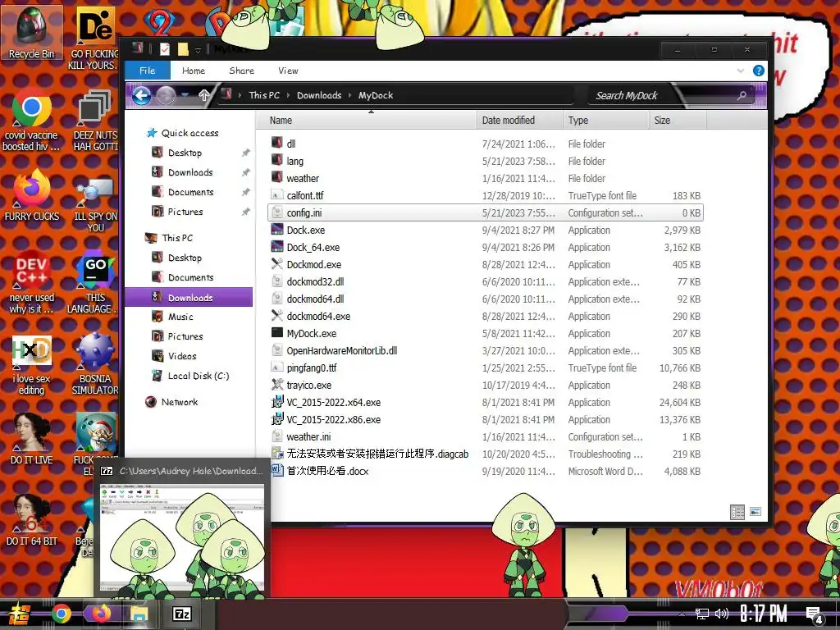Image resolution: width=840 pixels, height=630 pixels.
Task: Click the New folder quick access toolbar icon
Action: click(183, 50)
